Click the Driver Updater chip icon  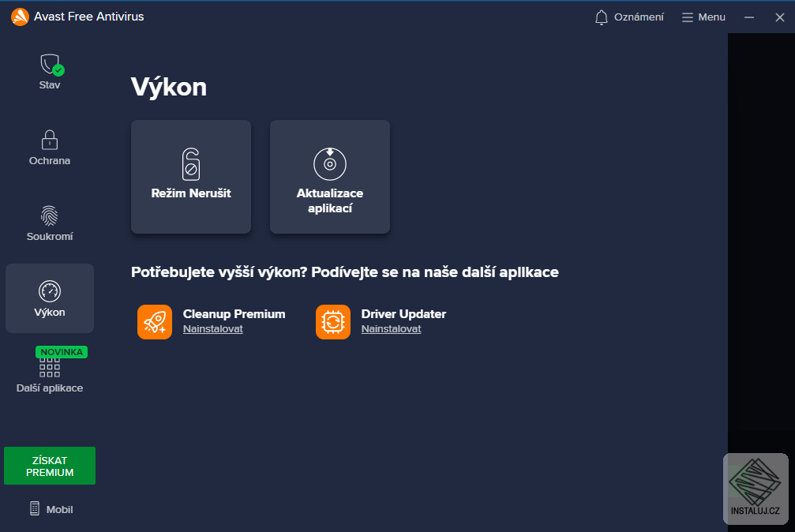[x=333, y=322]
